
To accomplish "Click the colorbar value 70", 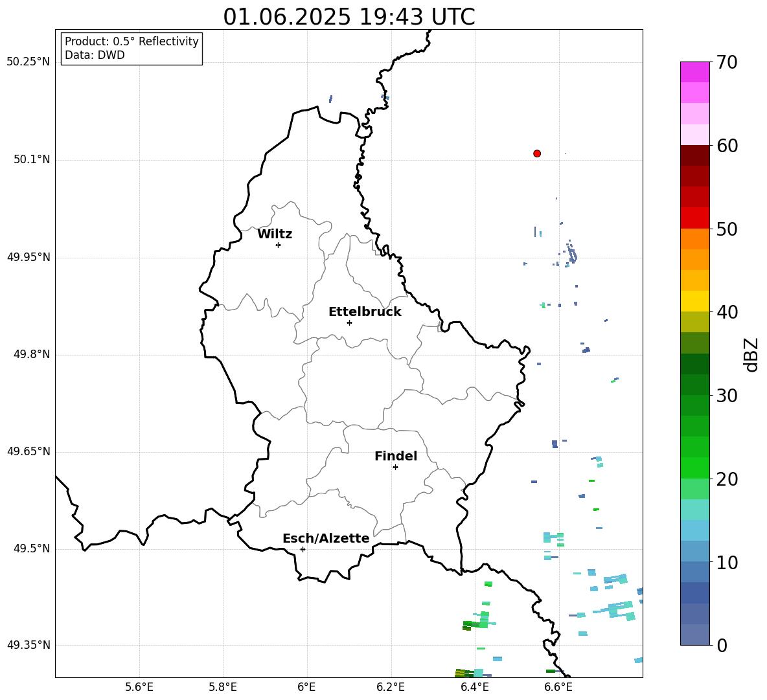I will [727, 62].
